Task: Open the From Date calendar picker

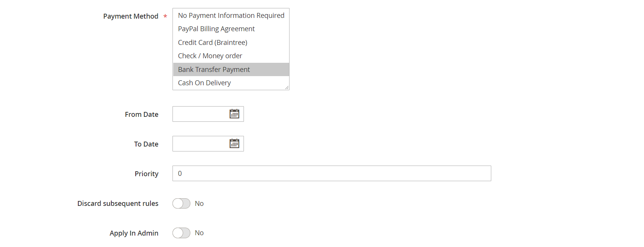Action: pyautogui.click(x=234, y=114)
